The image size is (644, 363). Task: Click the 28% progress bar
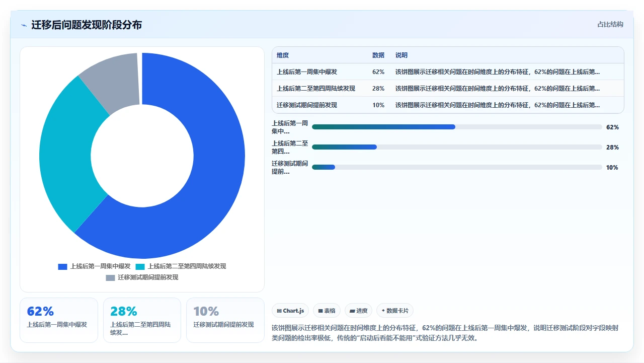[457, 147]
